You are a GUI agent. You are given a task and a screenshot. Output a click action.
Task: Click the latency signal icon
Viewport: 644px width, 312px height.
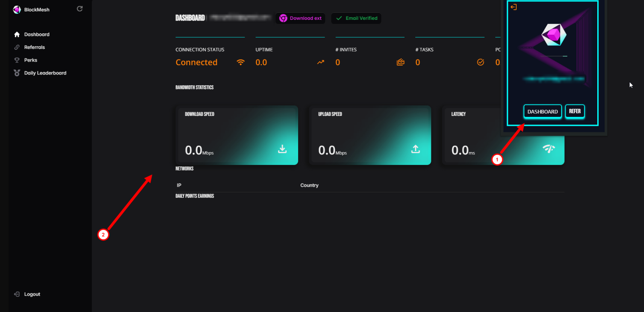[x=549, y=149]
